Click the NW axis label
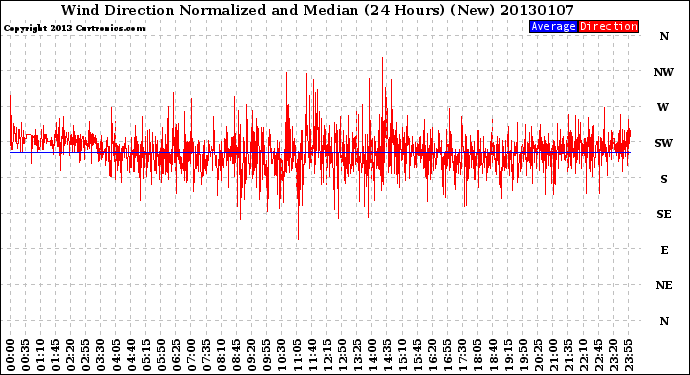 pos(664,72)
